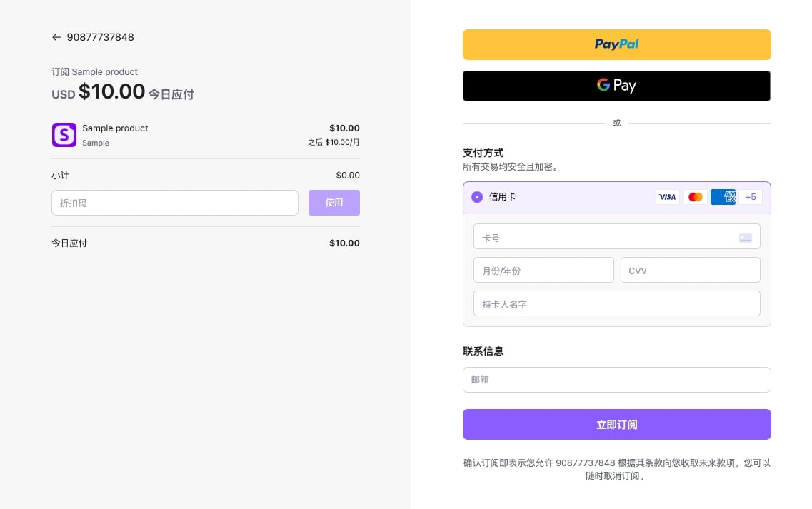This screenshot has height=509, width=812.
Task: Focus the 卡号 card number field
Action: click(617, 236)
